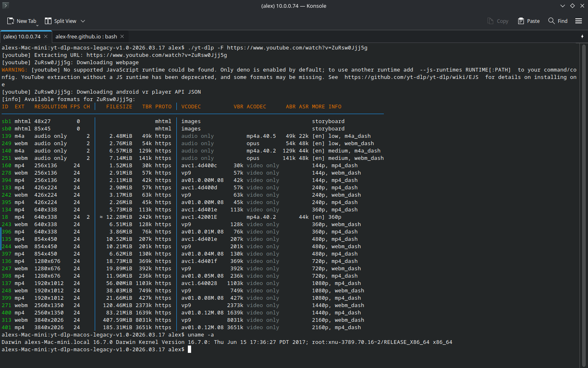
Task: Click format ID 136
Action: (x=7, y=261)
